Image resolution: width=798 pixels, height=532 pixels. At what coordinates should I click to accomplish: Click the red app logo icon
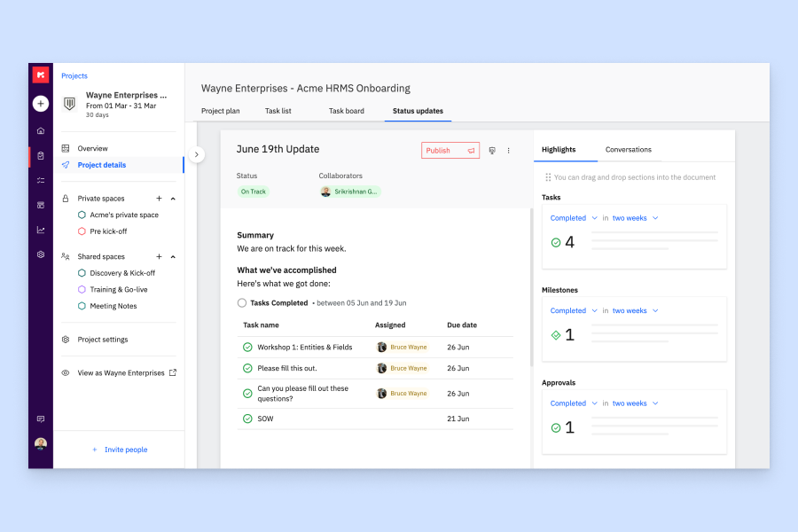[x=41, y=74]
